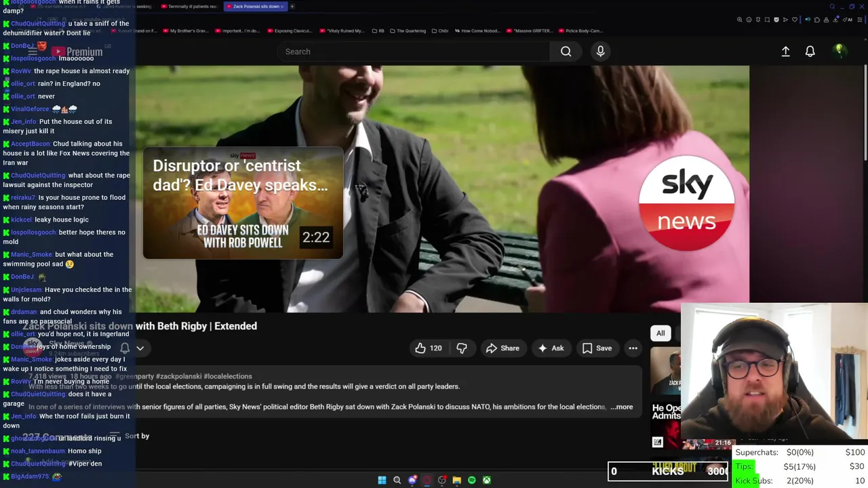
Task: Open Xbox app from taskbar
Action: (486, 480)
